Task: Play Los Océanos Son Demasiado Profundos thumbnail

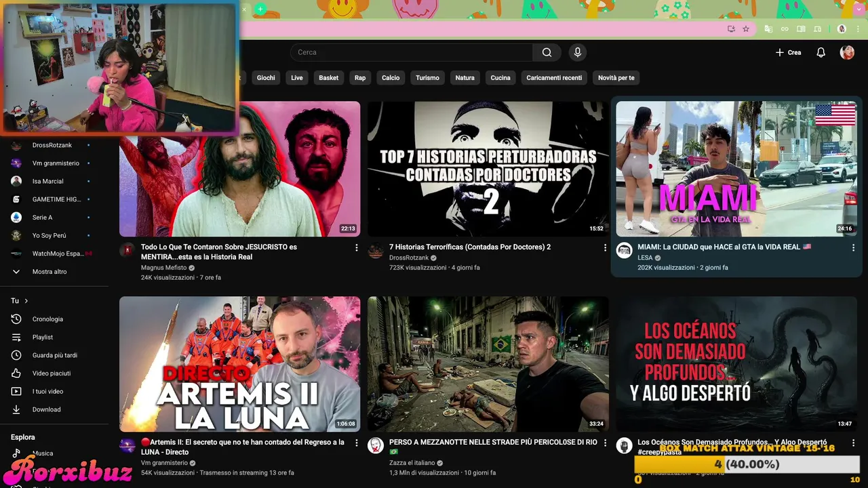Action: coord(736,364)
